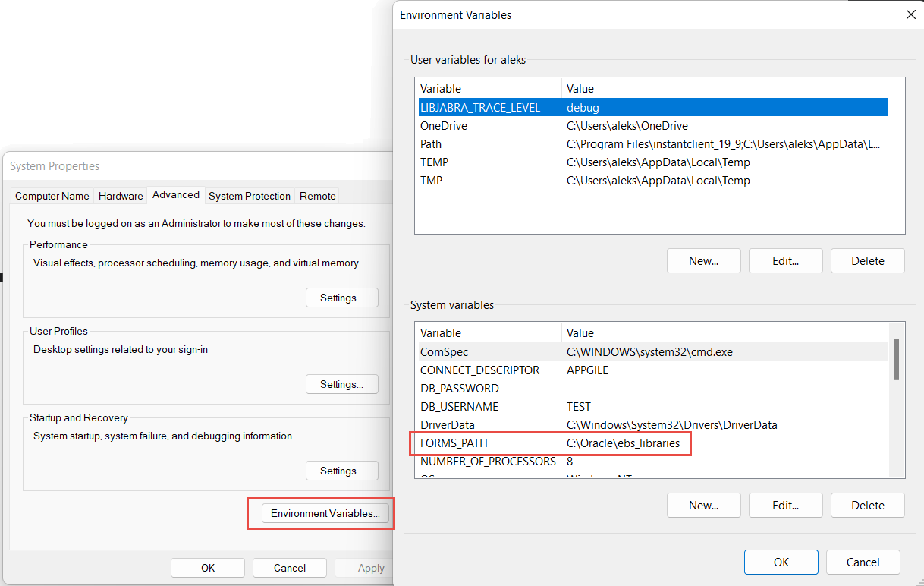Switch to the Computer Name tab
The image size is (924, 586).
(x=52, y=196)
